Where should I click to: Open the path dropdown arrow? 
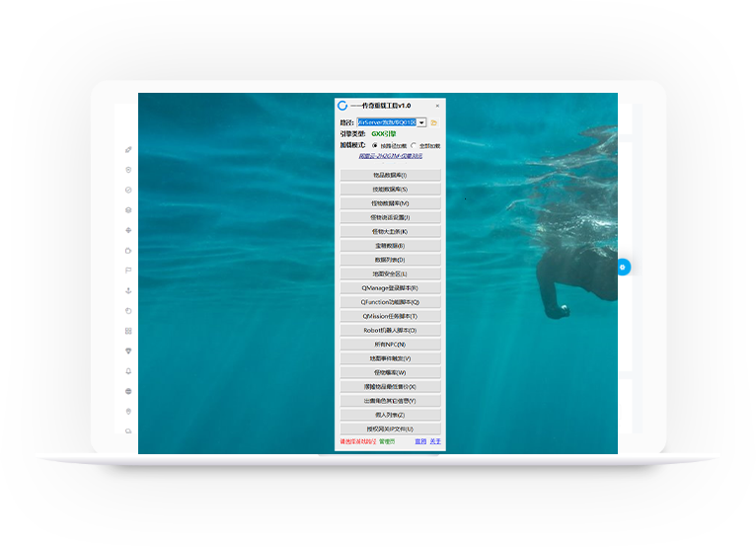tap(422, 122)
